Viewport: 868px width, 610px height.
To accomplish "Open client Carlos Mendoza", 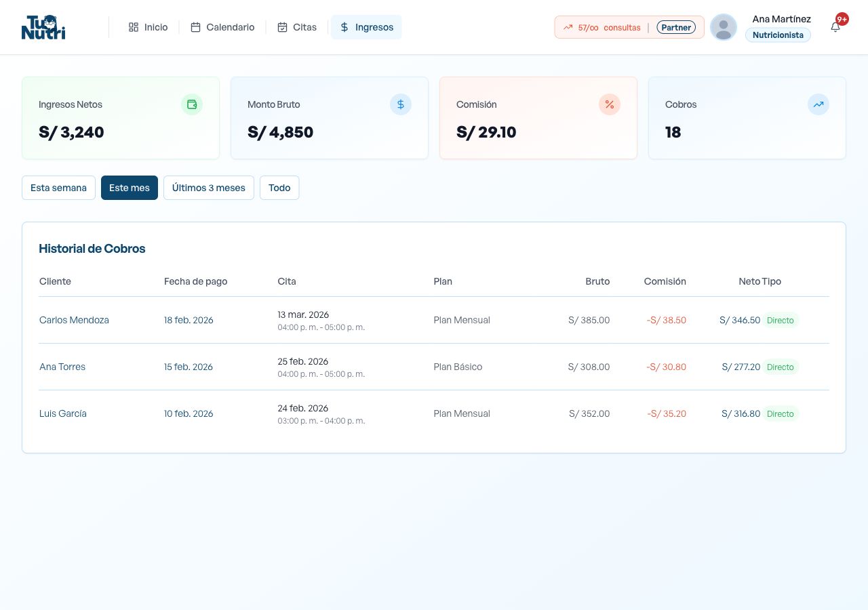I will coord(74,320).
